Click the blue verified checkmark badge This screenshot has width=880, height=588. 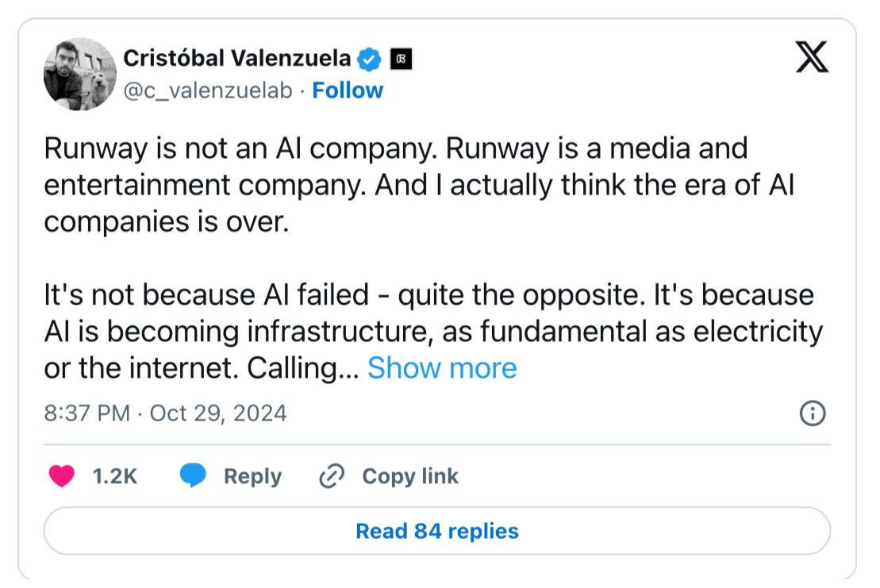tap(370, 59)
